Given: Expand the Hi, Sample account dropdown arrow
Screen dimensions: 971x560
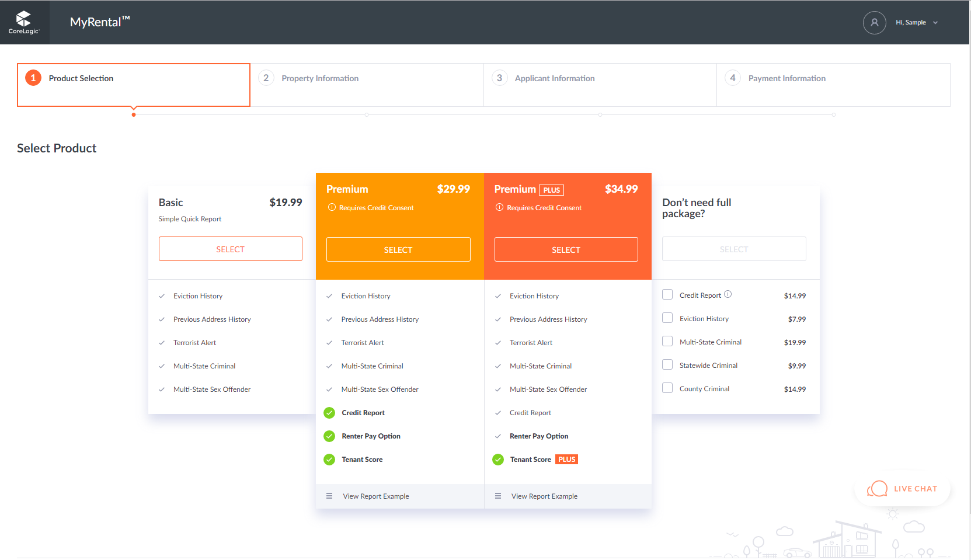Looking at the screenshot, I should pyautogui.click(x=935, y=23).
